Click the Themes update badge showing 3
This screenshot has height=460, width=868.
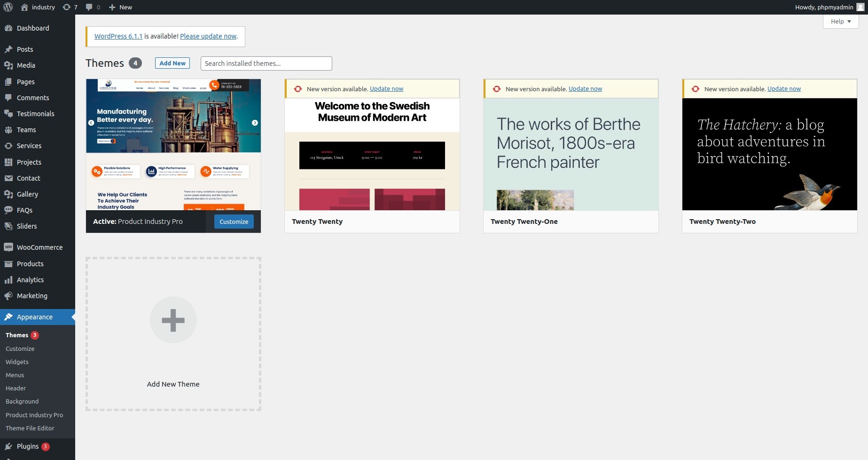point(35,335)
